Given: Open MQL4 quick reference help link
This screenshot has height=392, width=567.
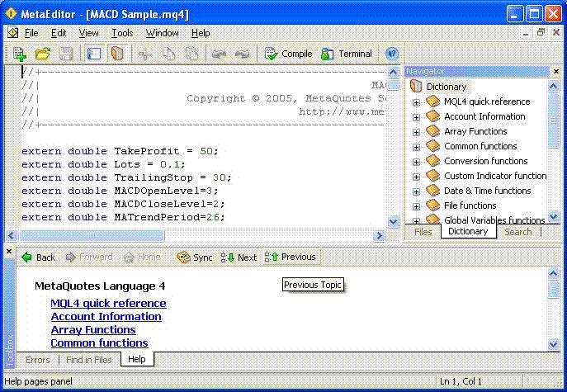Looking at the screenshot, I should point(108,303).
